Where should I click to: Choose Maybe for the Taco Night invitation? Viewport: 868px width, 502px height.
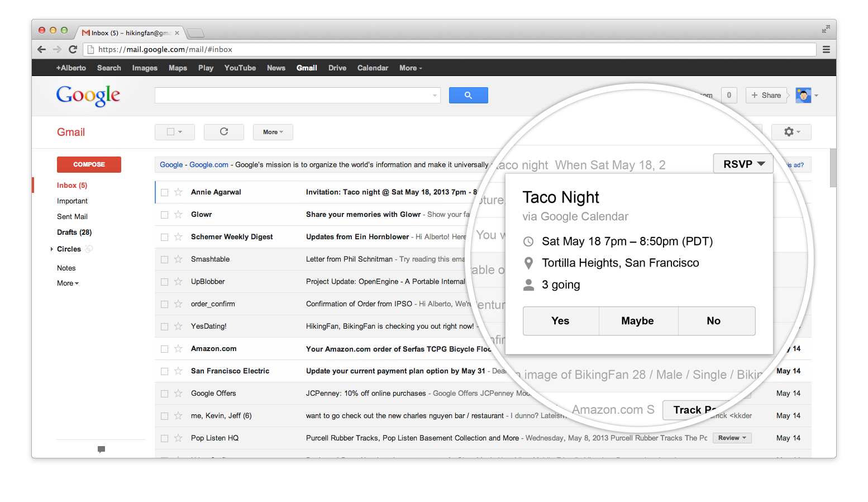[x=638, y=321]
